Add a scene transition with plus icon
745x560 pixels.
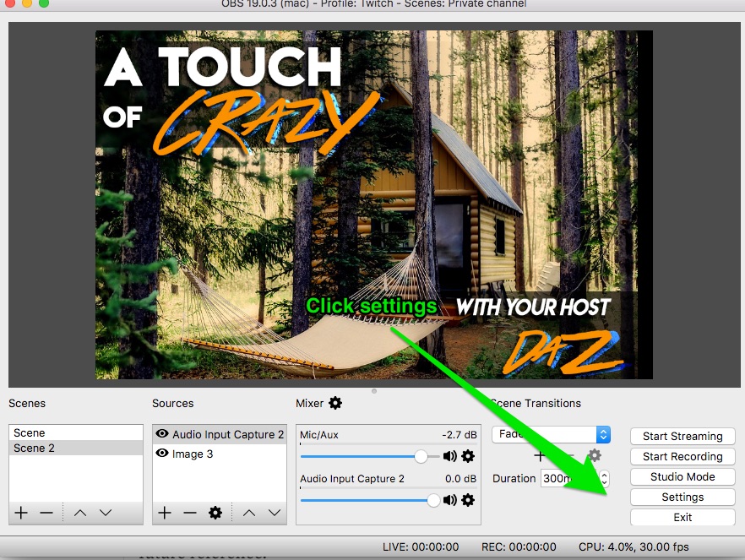[539, 456]
